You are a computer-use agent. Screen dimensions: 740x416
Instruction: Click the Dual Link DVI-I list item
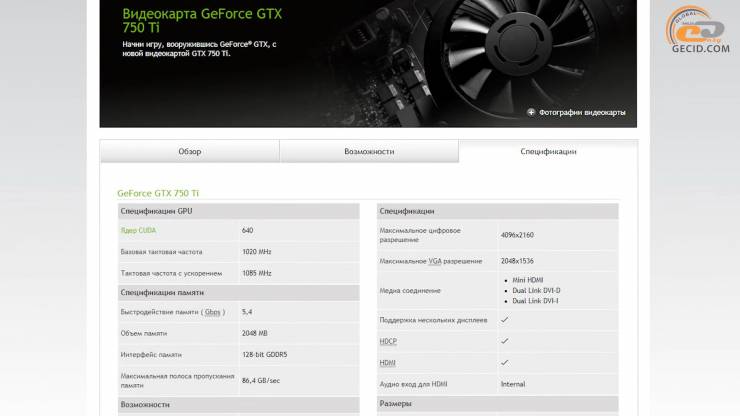[x=535, y=301]
